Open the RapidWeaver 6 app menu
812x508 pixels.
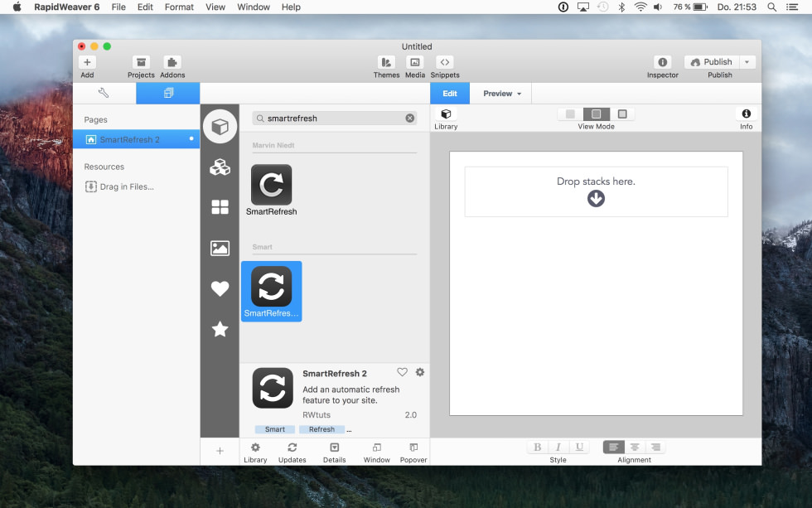pos(67,7)
